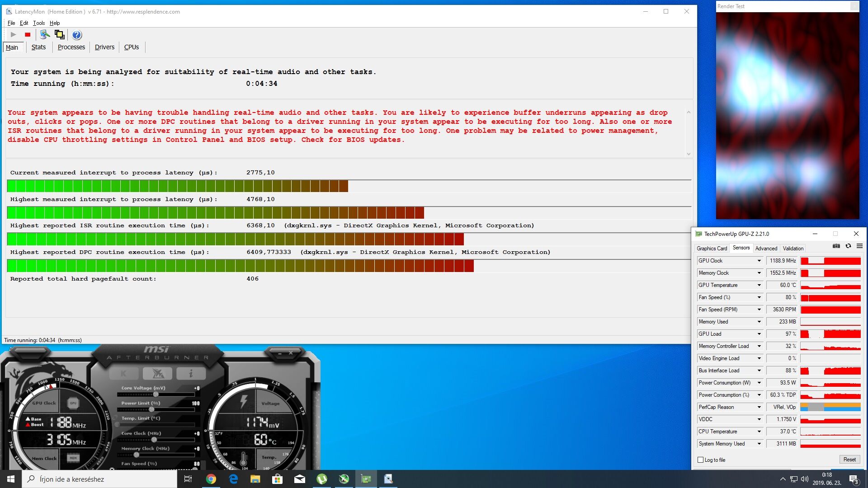Image resolution: width=868 pixels, height=488 pixels.
Task: Click the scroll-down arrow of LatencyMon's warning text
Action: coord(689,154)
